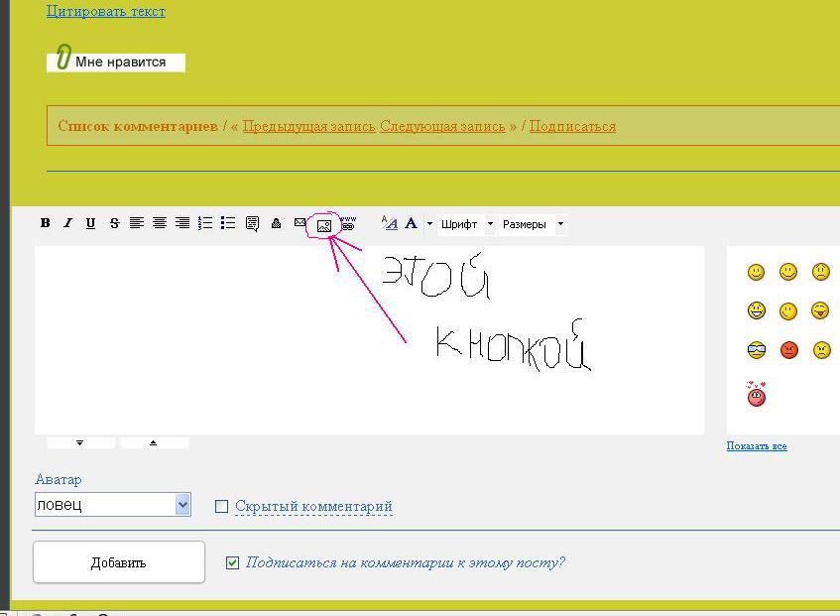Open font color dropdown arrow
This screenshot has height=616, width=840.
pos(429,223)
